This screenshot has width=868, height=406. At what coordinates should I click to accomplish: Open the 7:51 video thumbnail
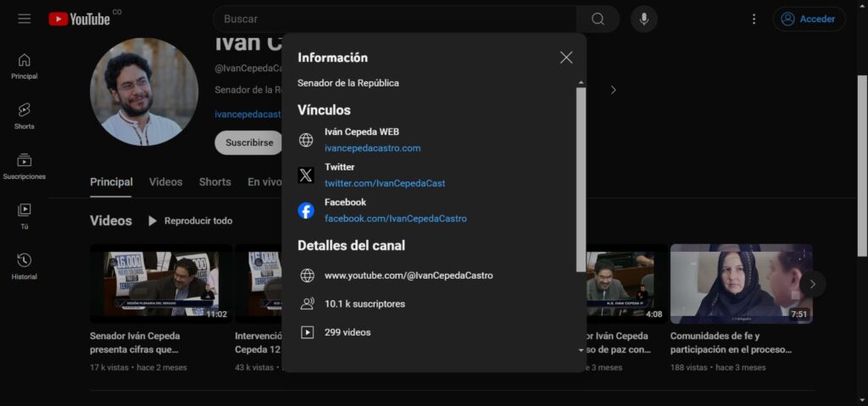[x=741, y=284]
